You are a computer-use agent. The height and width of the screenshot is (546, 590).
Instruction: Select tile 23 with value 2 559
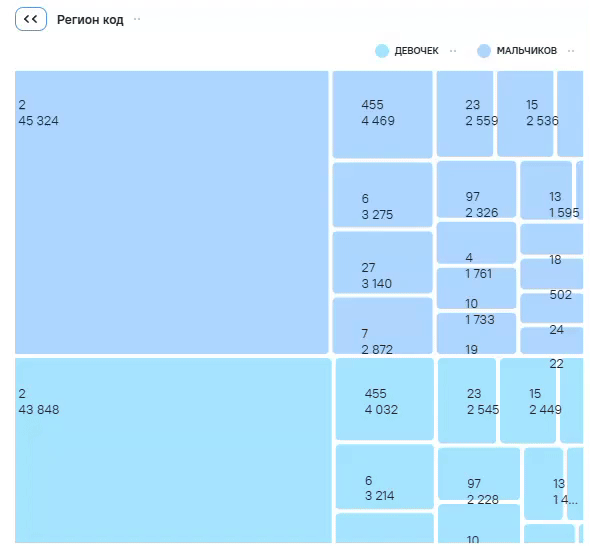point(465,114)
